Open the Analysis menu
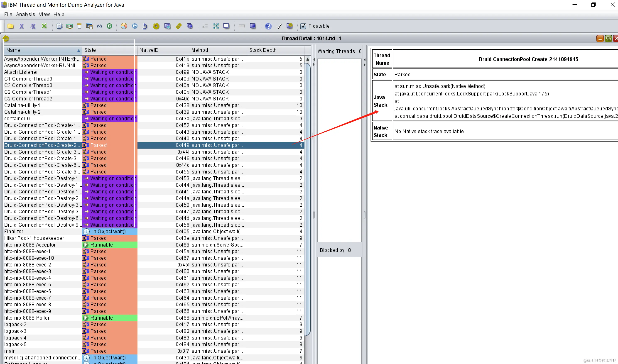The image size is (618, 364). 26,15
